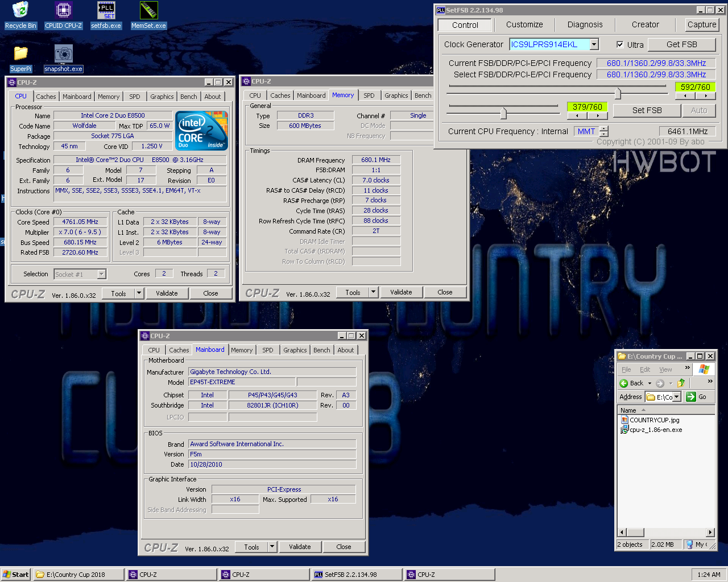
Task: Click the lower 379/760 slider thumb
Action: [503, 113]
